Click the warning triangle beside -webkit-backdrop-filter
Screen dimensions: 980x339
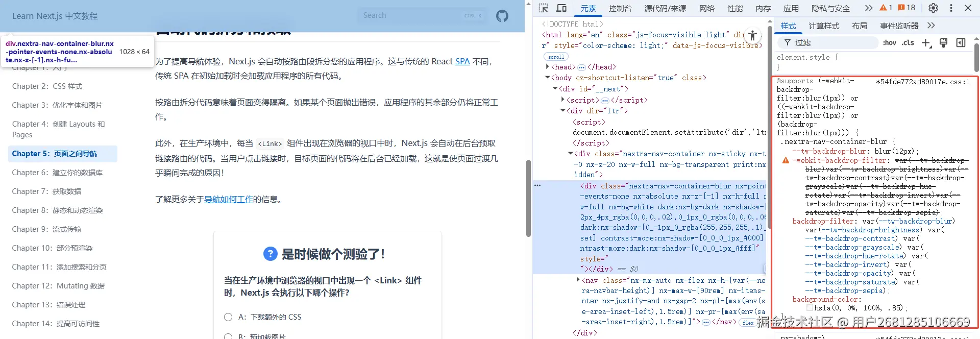(x=786, y=160)
